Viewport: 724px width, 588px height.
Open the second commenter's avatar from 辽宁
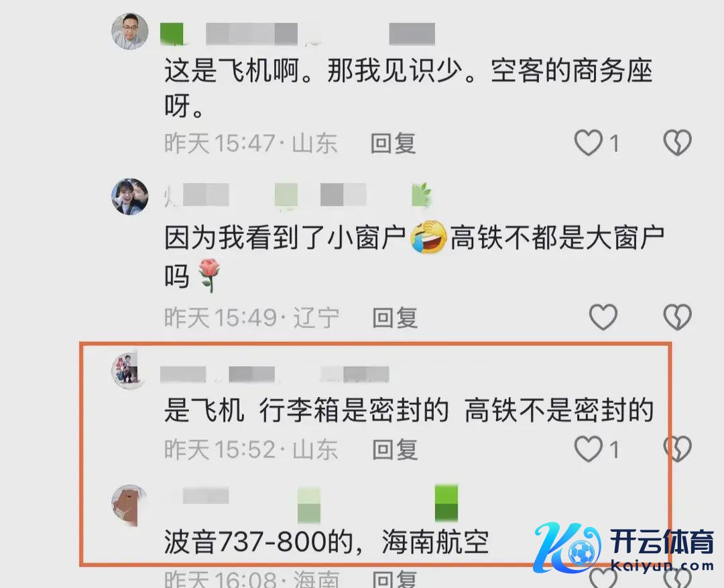(130, 196)
